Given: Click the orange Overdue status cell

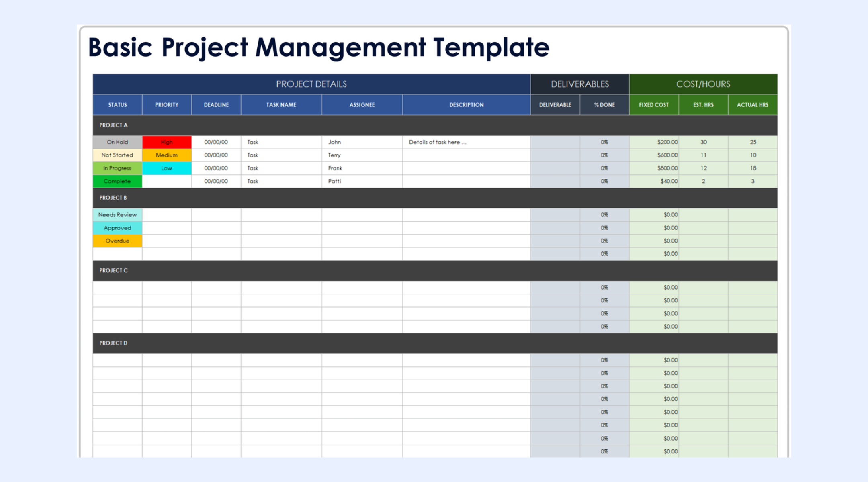Looking at the screenshot, I should point(117,241).
